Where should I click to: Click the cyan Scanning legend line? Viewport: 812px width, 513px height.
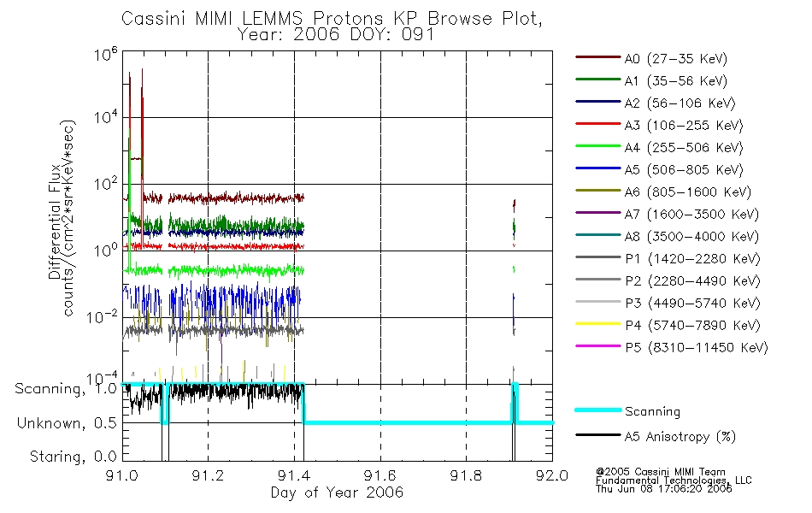tap(597, 410)
